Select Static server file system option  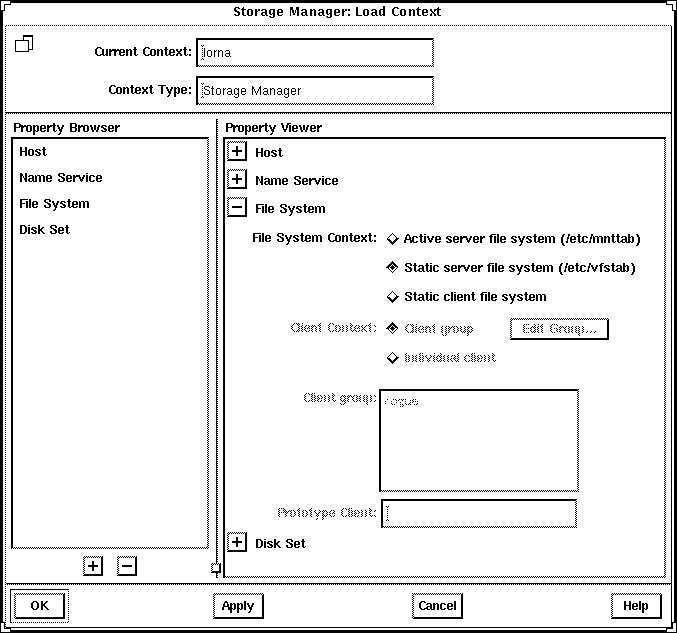(x=393, y=268)
